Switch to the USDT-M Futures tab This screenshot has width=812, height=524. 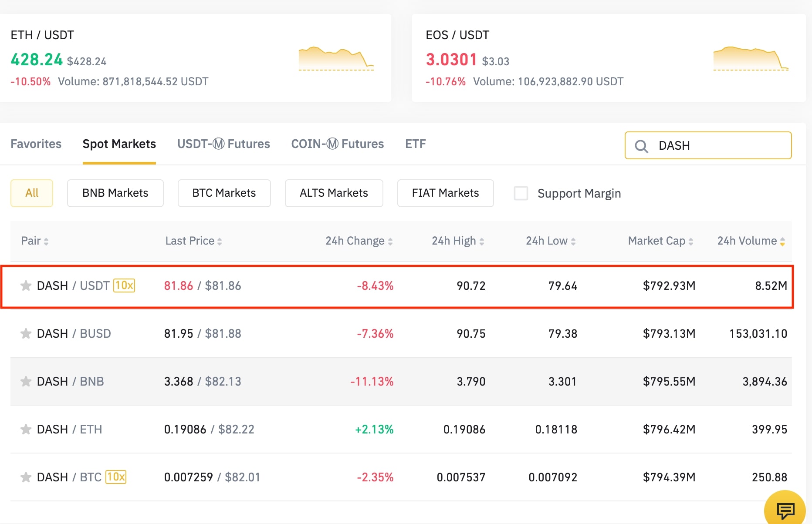tap(223, 144)
